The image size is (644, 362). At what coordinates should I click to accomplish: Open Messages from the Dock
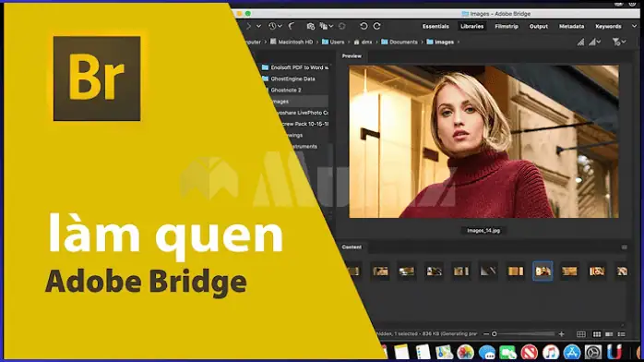tap(487, 352)
